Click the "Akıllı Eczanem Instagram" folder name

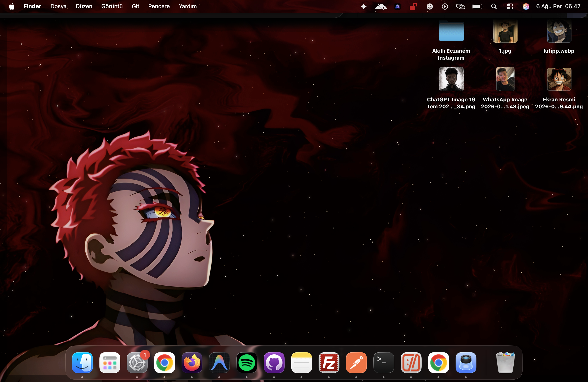click(x=451, y=54)
